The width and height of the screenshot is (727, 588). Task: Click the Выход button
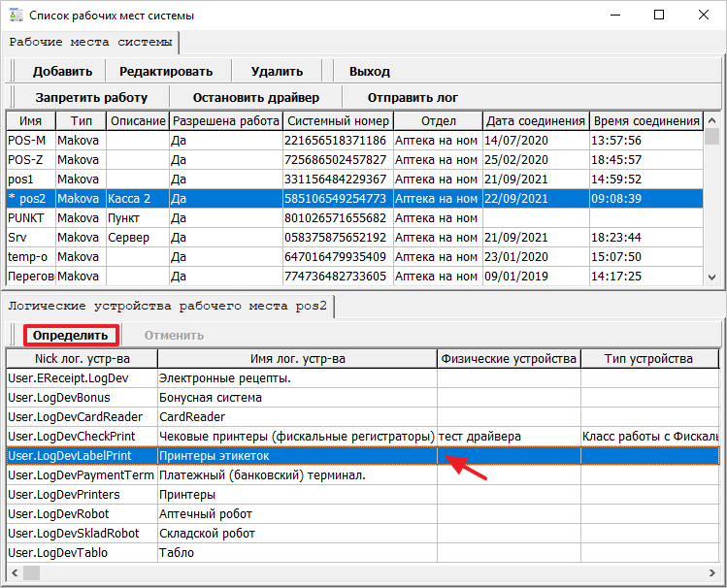pos(369,71)
